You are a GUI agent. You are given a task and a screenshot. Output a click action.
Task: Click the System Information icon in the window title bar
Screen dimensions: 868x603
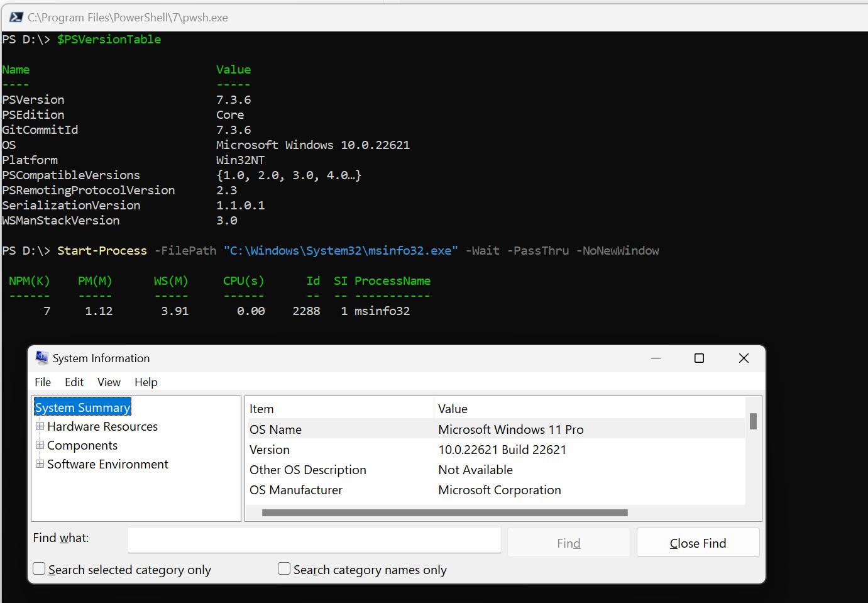(x=41, y=357)
